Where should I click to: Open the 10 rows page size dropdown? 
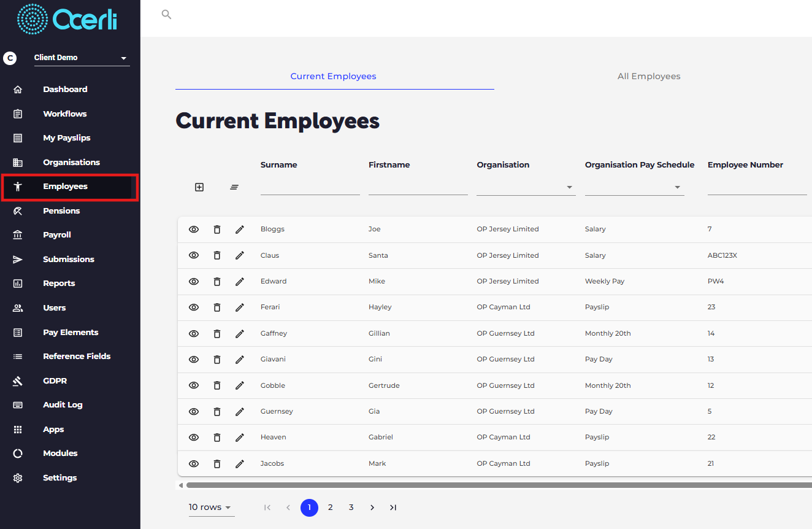click(x=211, y=508)
